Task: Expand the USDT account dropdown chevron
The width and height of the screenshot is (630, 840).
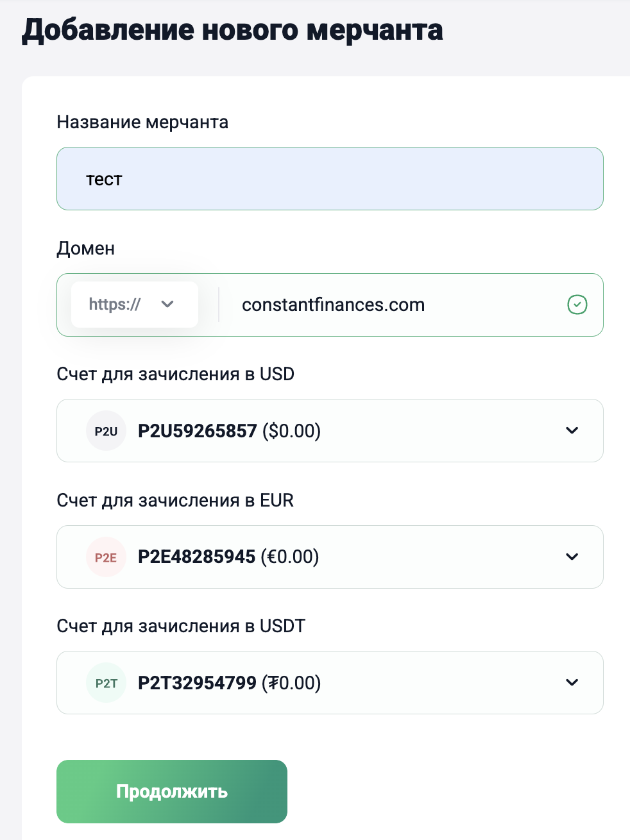Action: (x=572, y=682)
